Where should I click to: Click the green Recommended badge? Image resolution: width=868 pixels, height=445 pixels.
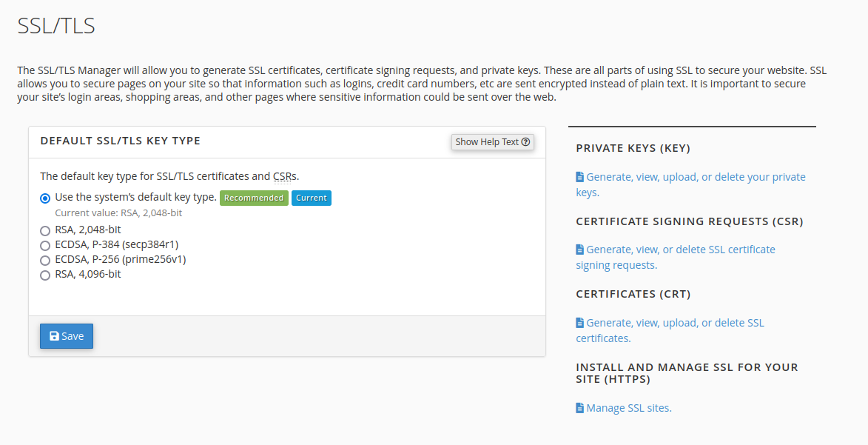click(254, 198)
